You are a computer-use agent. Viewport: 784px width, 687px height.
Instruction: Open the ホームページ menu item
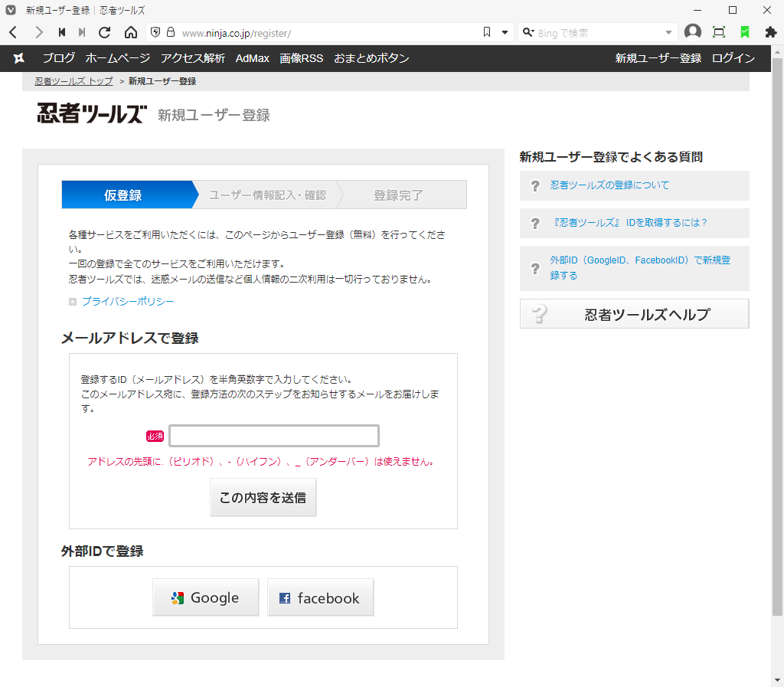(x=117, y=58)
